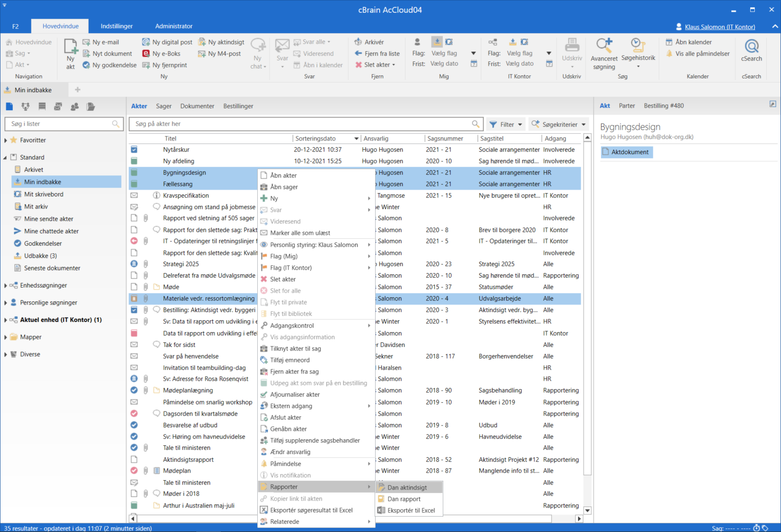Image resolution: width=781 pixels, height=532 pixels.
Task: Click Ny fjernprint
Action: coord(165,65)
